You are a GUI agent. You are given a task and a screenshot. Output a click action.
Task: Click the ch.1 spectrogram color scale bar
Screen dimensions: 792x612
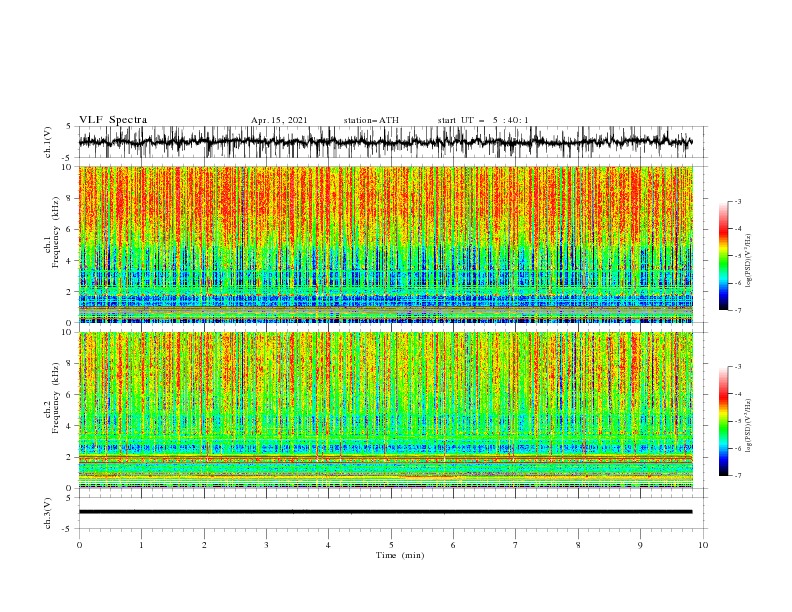coord(723,256)
